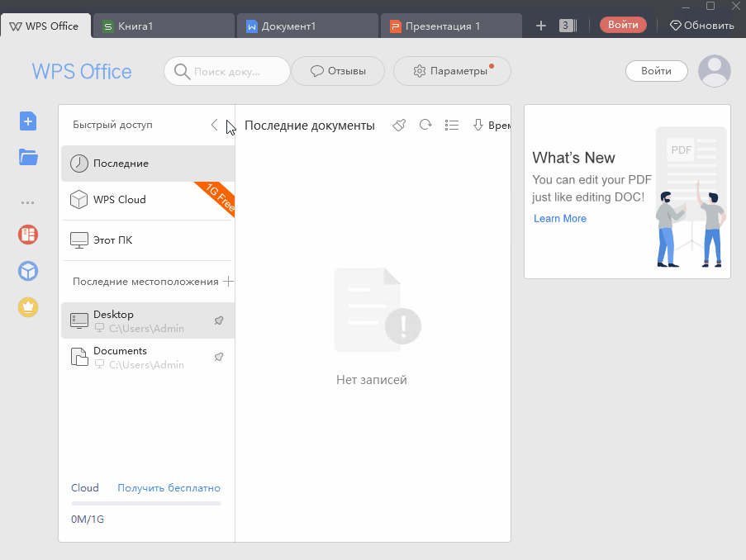This screenshot has width=746, height=560.
Task: Open the red templates icon in sidebar
Action: tap(28, 235)
